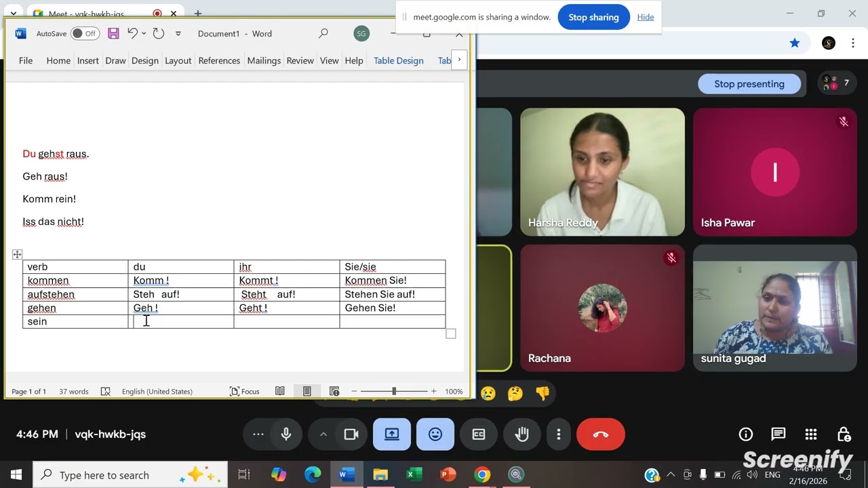
Task: Show hidden system tray icons
Action: 671,474
